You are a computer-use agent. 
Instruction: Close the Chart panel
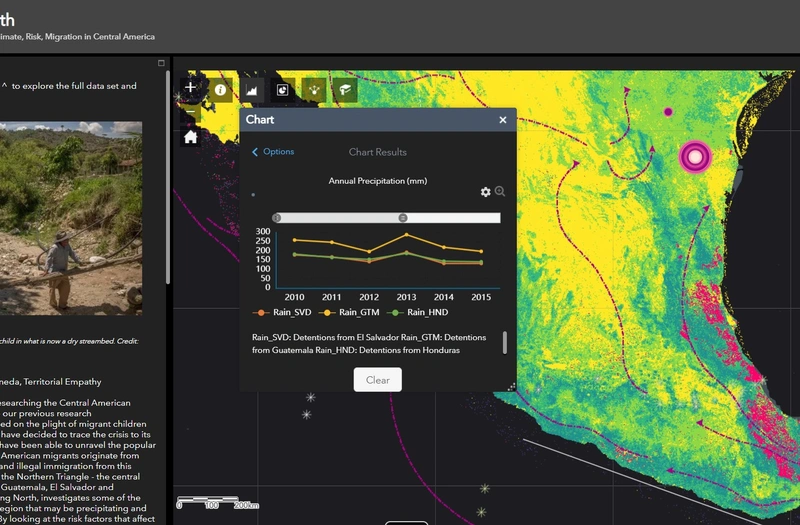click(x=503, y=120)
